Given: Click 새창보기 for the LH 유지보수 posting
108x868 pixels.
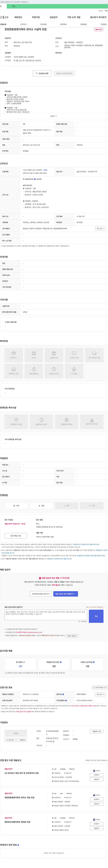Looking at the screenshot, I should click(x=97, y=779).
